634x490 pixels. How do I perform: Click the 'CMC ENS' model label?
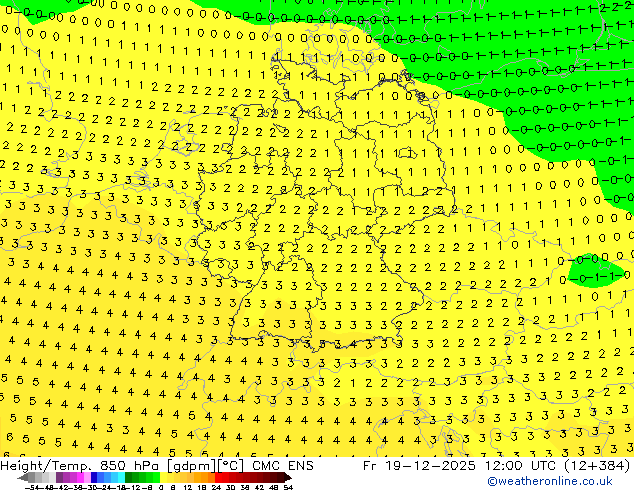click(283, 466)
